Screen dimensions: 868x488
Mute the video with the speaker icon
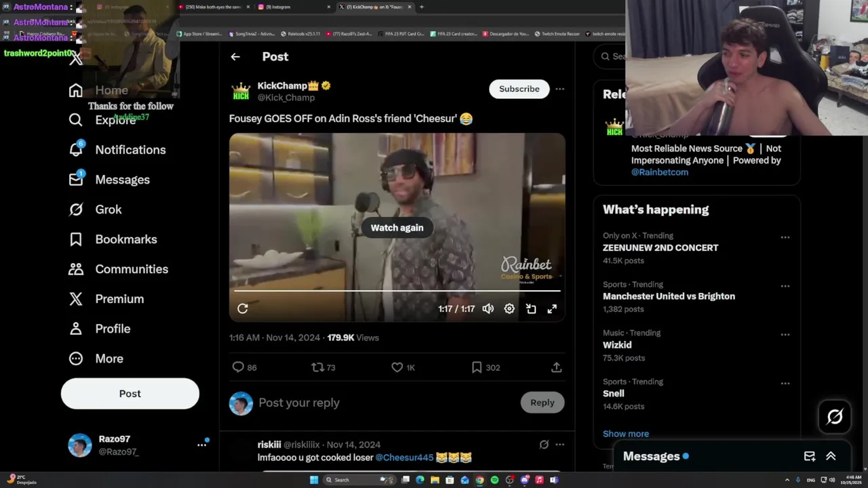pos(488,309)
